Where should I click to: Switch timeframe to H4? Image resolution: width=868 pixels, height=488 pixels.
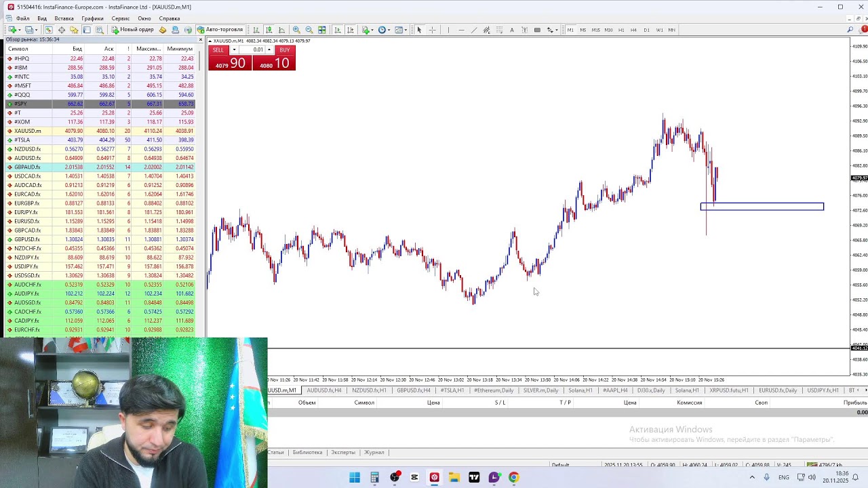point(633,30)
